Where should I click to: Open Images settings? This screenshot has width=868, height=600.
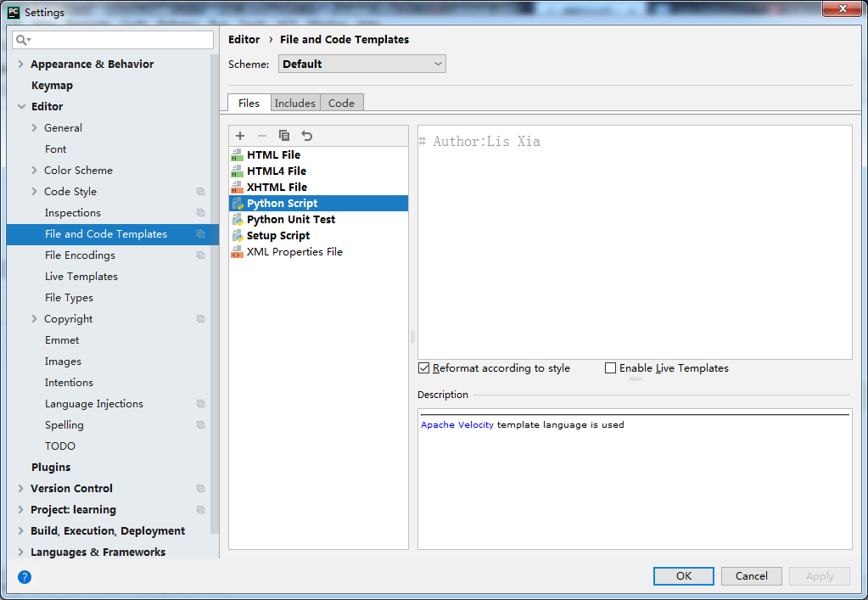63,362
